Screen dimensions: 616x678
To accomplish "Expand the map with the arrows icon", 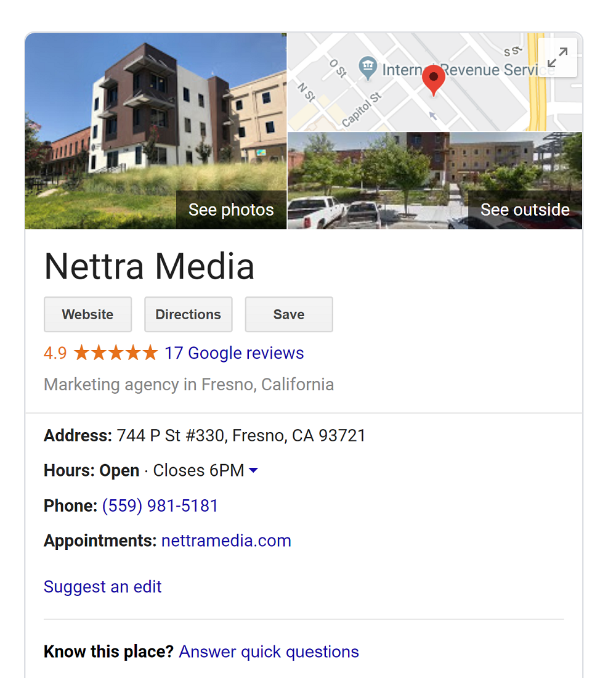I will [x=557, y=57].
